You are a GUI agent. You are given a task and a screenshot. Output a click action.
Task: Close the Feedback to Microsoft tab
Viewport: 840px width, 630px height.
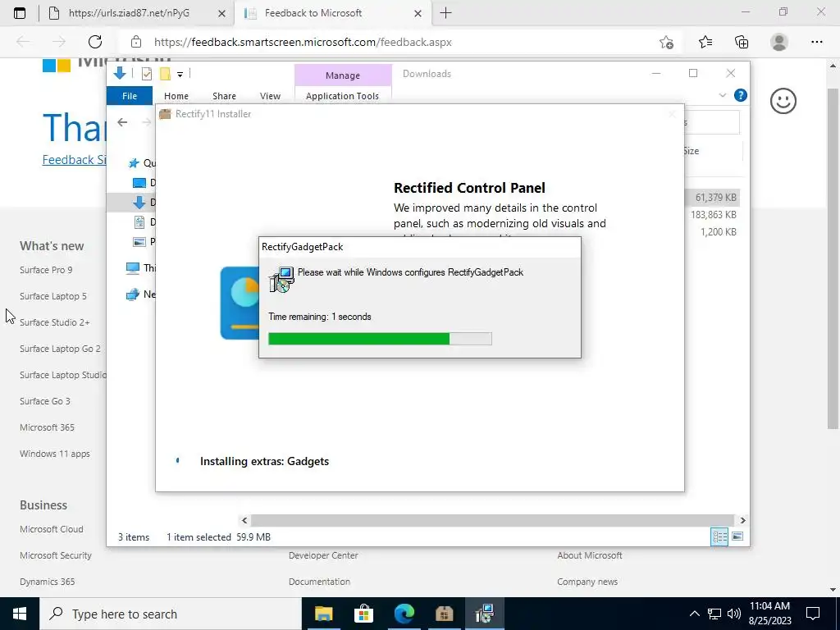(418, 13)
